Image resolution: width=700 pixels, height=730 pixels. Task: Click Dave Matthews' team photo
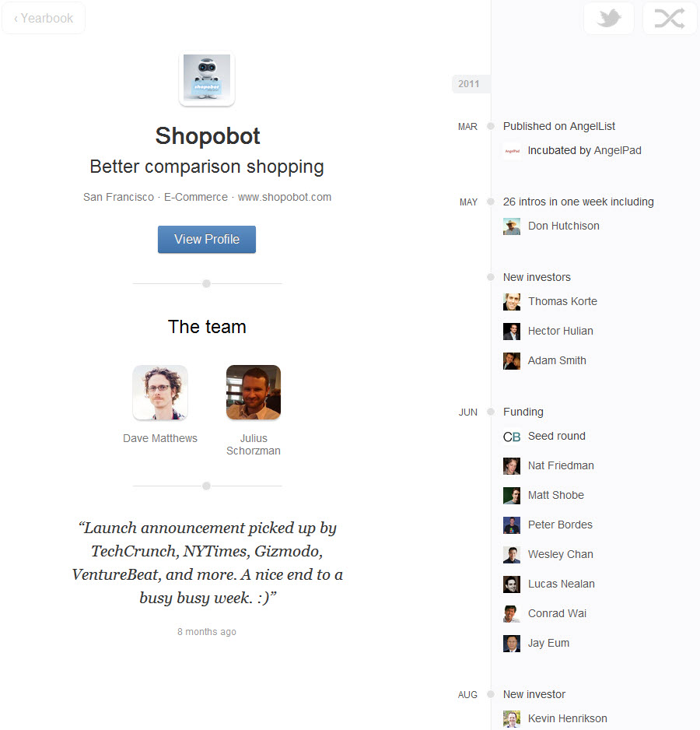(160, 392)
